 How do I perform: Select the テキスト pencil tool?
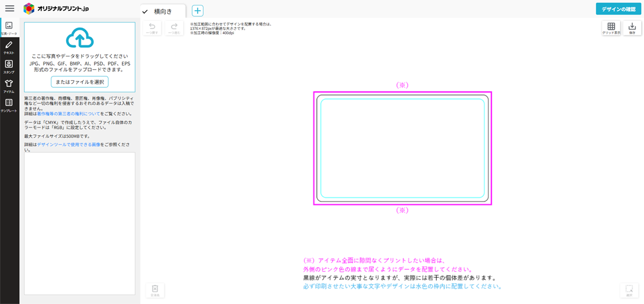click(9, 47)
